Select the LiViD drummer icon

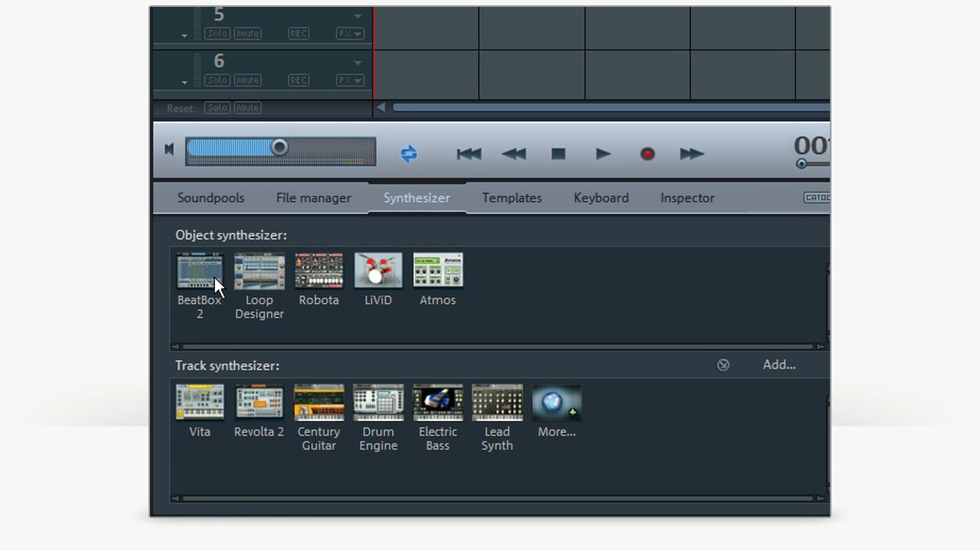pyautogui.click(x=378, y=271)
